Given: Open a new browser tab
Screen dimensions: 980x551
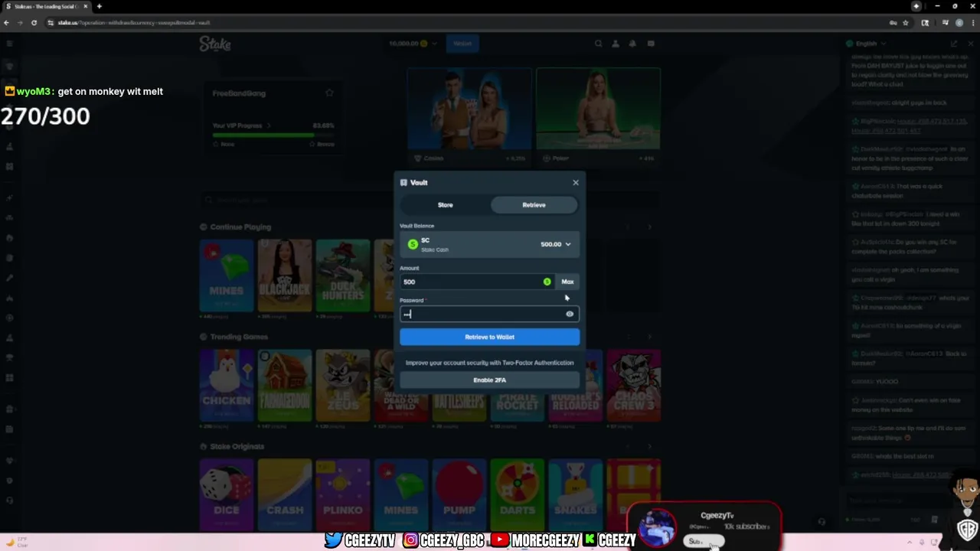Looking at the screenshot, I should 99,6.
